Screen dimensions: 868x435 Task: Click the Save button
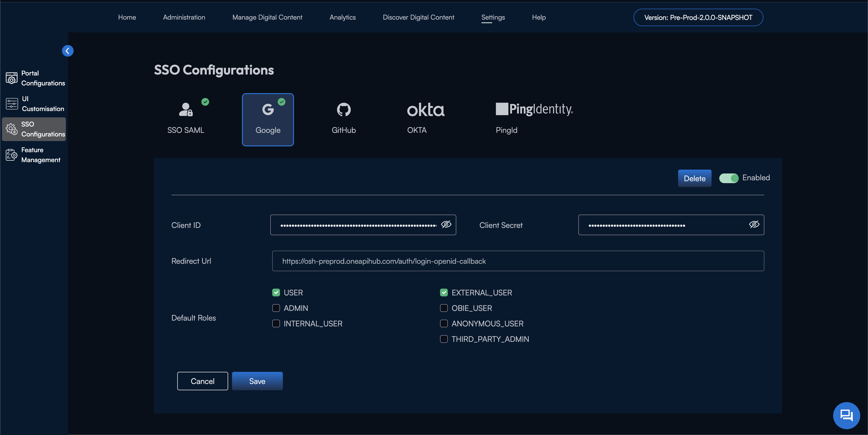coord(257,381)
